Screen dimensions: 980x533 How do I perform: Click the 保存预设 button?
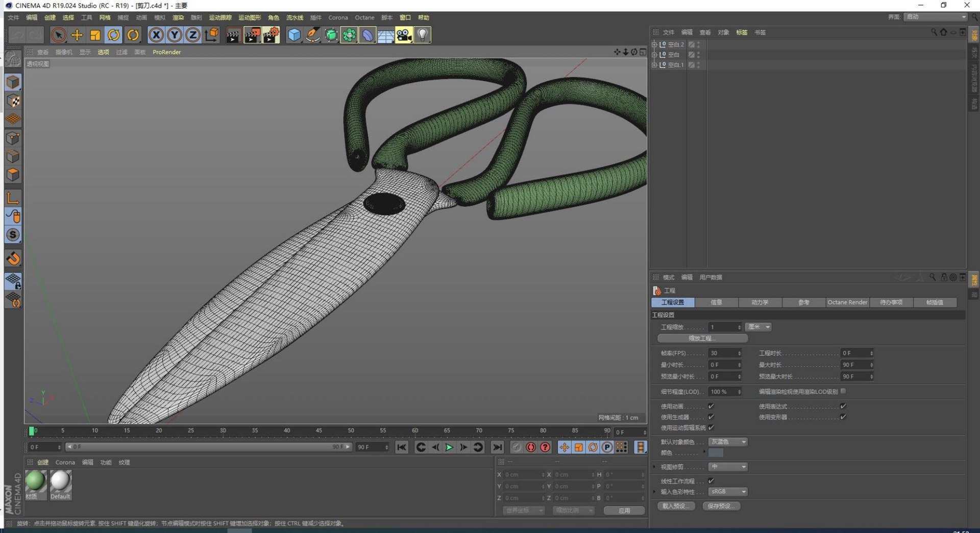click(721, 506)
